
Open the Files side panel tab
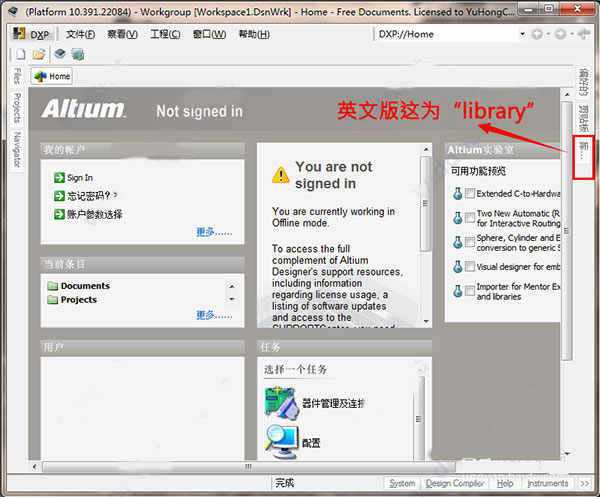pyautogui.click(x=16, y=76)
